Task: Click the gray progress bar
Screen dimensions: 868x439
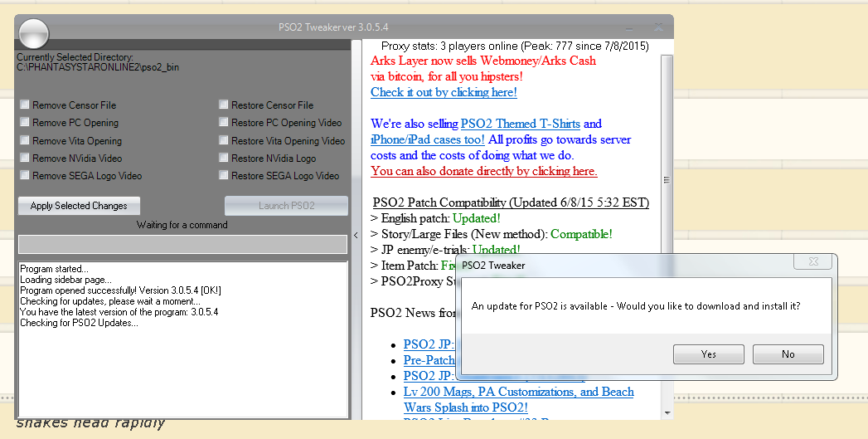Action: point(182,245)
